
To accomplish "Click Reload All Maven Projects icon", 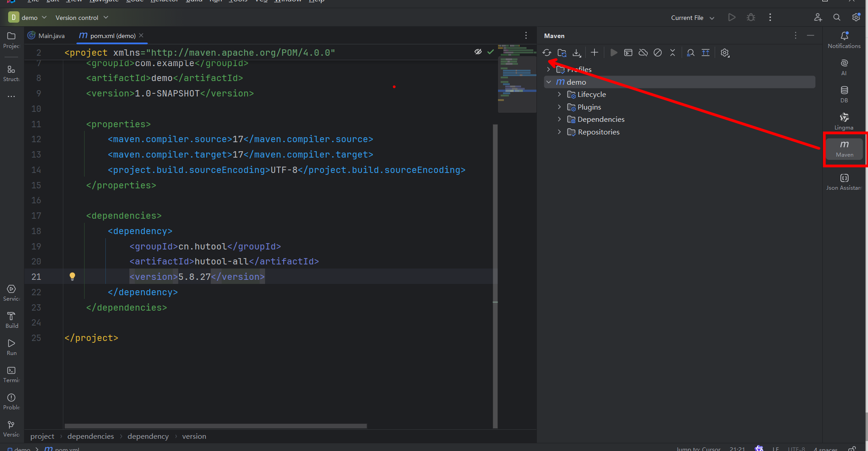I will pyautogui.click(x=547, y=53).
